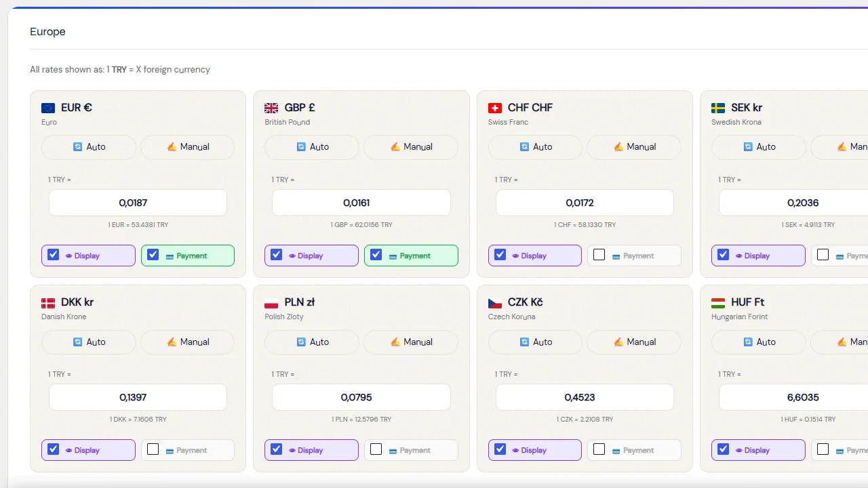
Task: Click the '1 DKK = 7.1606 TRY' text
Action: [138, 420]
